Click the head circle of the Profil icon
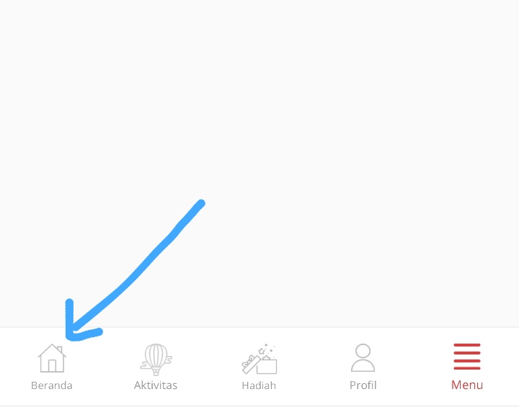This screenshot has height=420, width=519. point(363,351)
